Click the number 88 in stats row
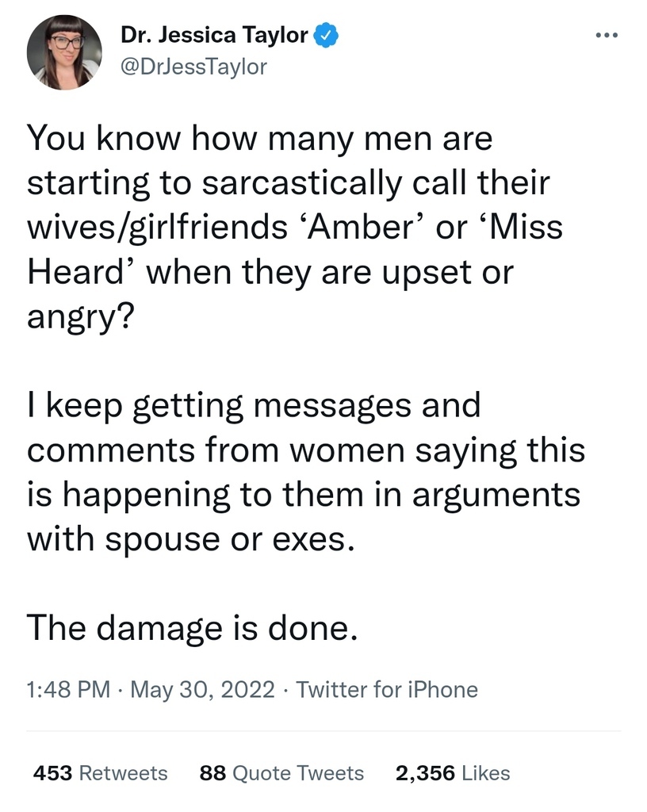Image resolution: width=647 pixels, height=812 pixels. point(212,773)
